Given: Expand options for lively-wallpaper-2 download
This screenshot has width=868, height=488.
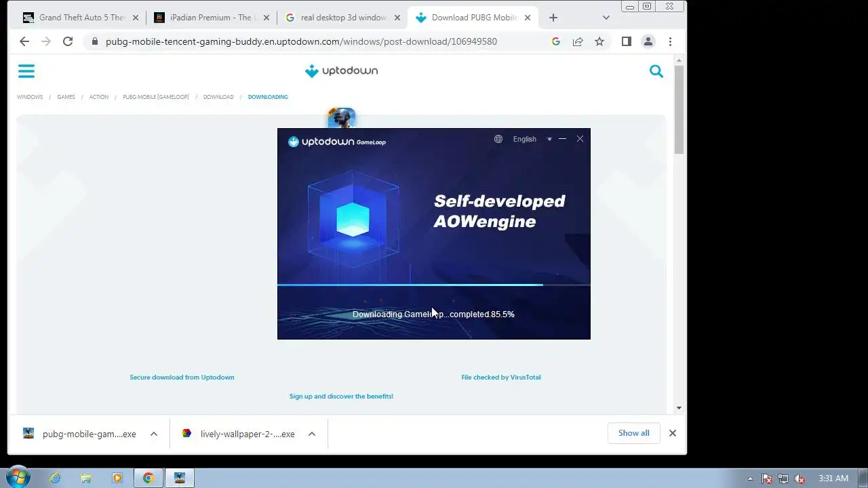Looking at the screenshot, I should click(x=312, y=434).
